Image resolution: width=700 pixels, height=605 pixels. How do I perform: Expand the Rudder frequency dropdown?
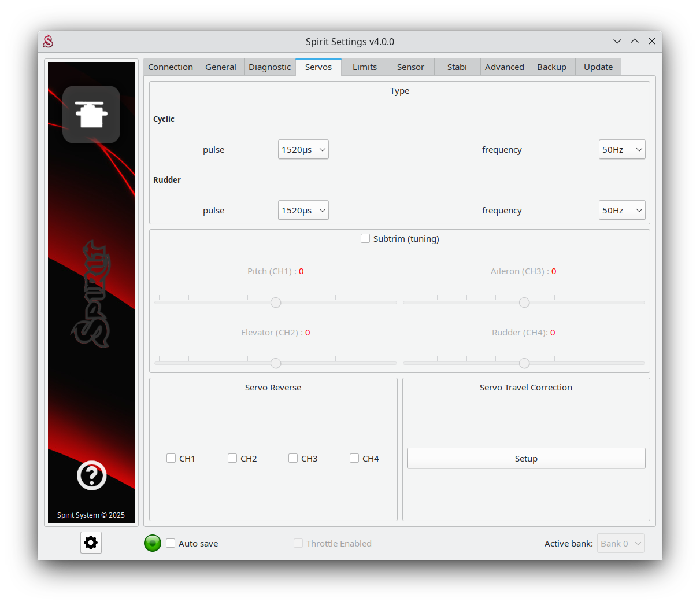tap(622, 210)
